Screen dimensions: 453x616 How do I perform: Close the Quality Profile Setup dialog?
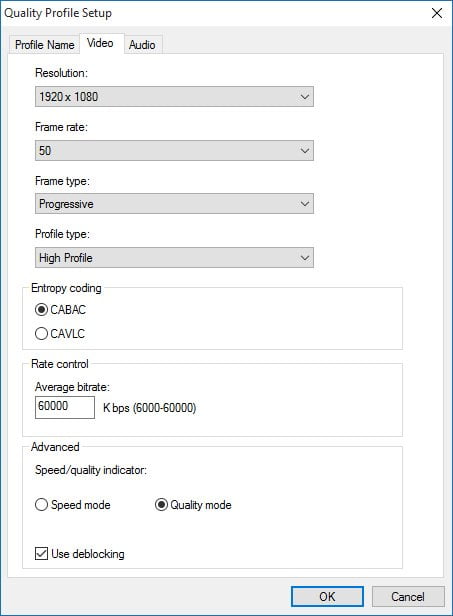[x=437, y=13]
